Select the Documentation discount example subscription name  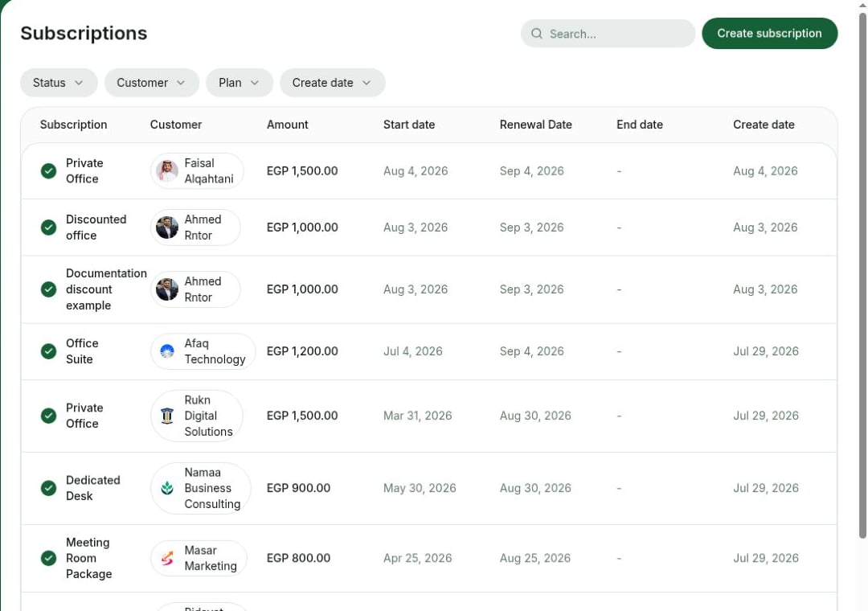[106, 289]
